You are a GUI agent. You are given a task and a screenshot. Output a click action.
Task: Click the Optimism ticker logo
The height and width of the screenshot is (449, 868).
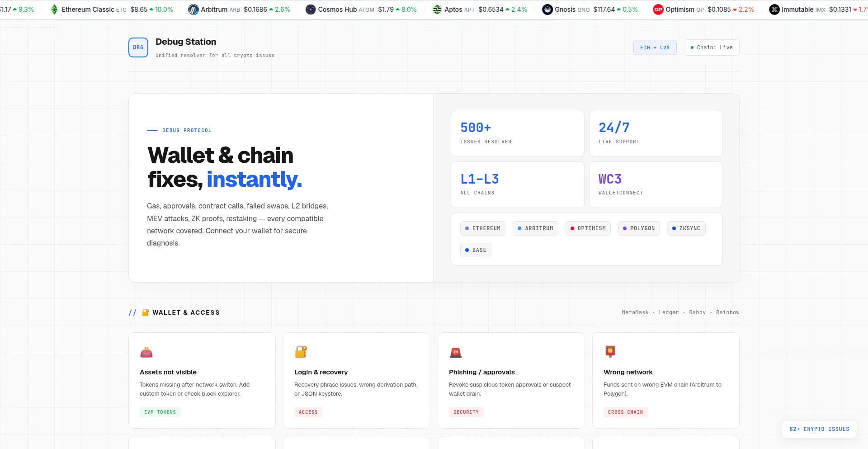(x=658, y=9)
